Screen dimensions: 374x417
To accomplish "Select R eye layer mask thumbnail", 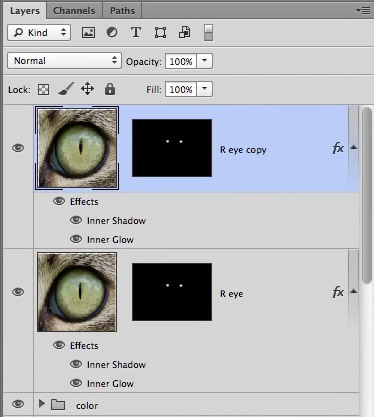I will [x=172, y=292].
